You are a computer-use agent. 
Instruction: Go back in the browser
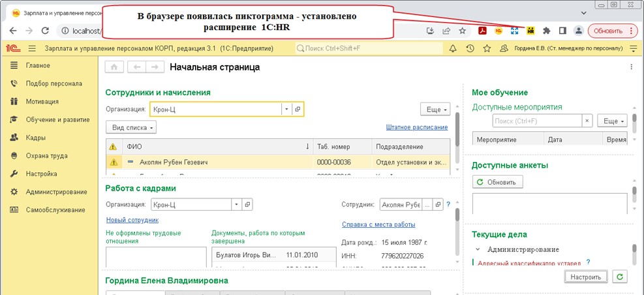tap(13, 31)
